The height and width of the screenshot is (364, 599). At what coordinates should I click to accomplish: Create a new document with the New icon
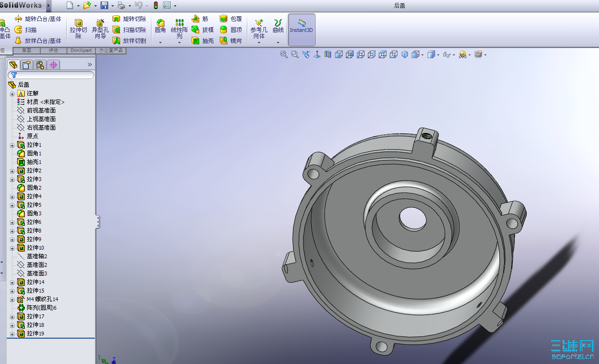pos(70,5)
